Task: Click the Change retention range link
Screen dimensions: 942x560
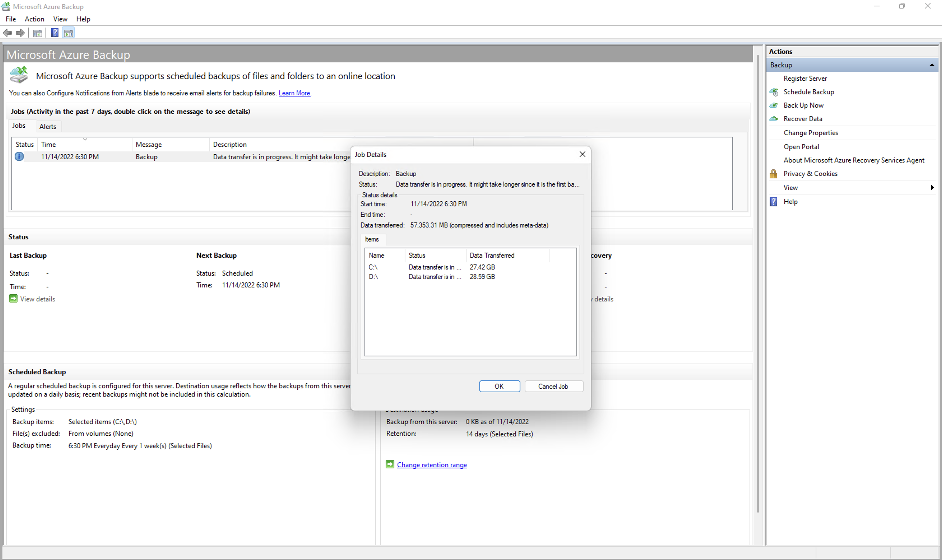Action: point(432,465)
